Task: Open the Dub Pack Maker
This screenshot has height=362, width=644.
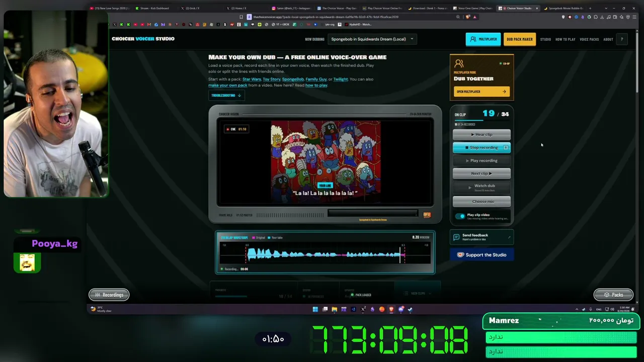Action: point(520,39)
